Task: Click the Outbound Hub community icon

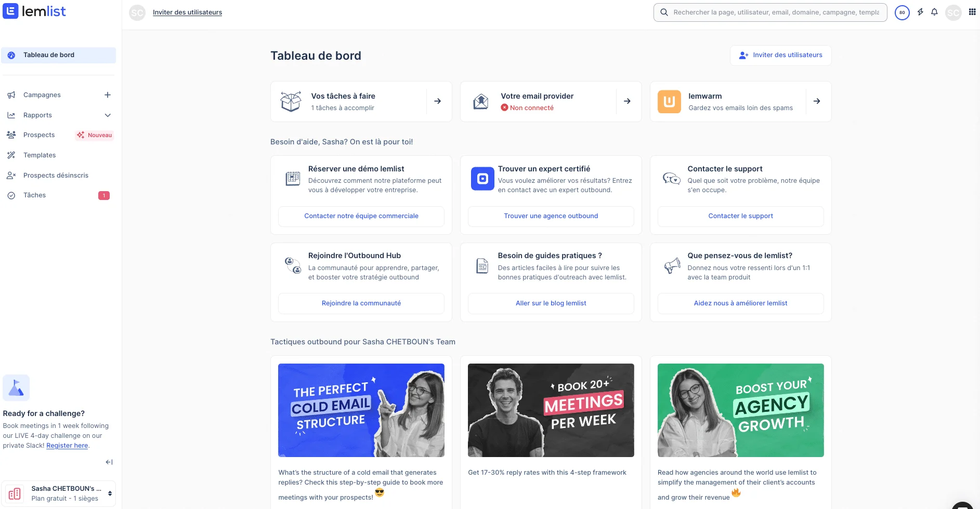Action: [x=293, y=265]
